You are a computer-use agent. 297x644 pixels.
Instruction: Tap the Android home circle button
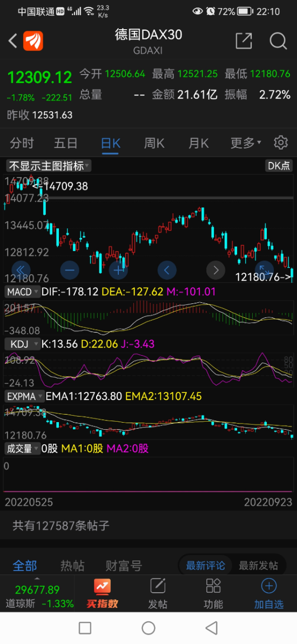click(x=148, y=628)
